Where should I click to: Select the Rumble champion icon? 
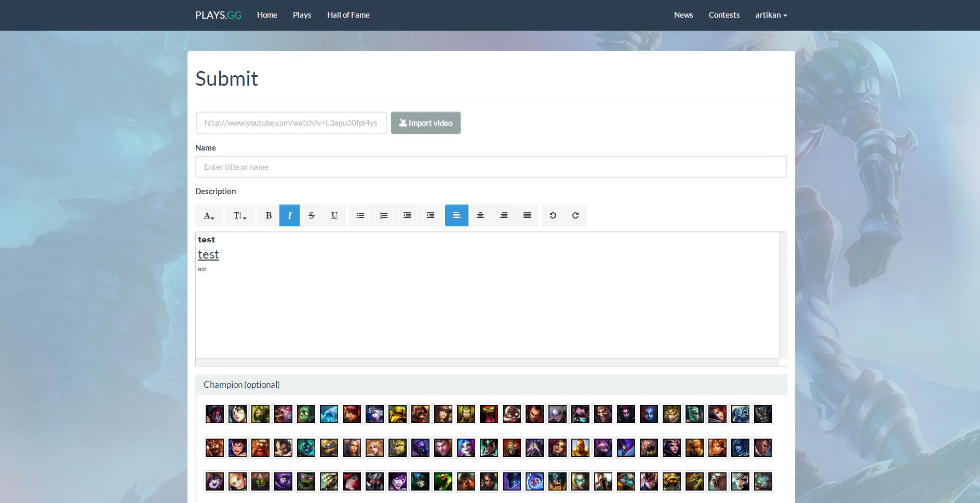(x=763, y=482)
